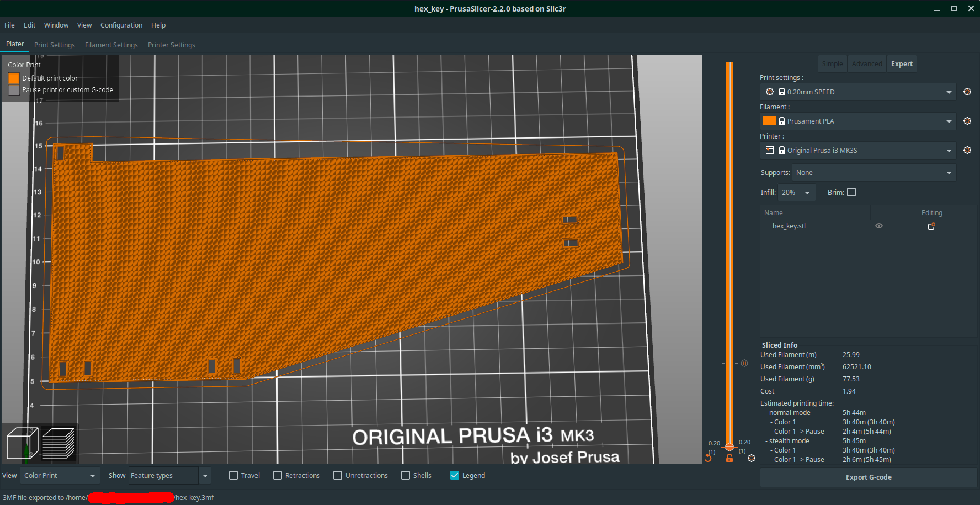
Task: Open the Print settings preset dropdown
Action: [x=858, y=92]
